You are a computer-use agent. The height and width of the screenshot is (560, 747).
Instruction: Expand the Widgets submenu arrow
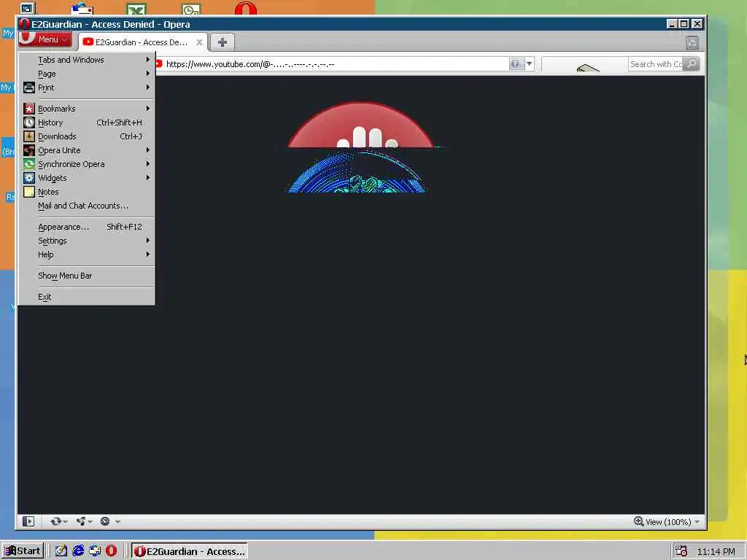point(147,178)
